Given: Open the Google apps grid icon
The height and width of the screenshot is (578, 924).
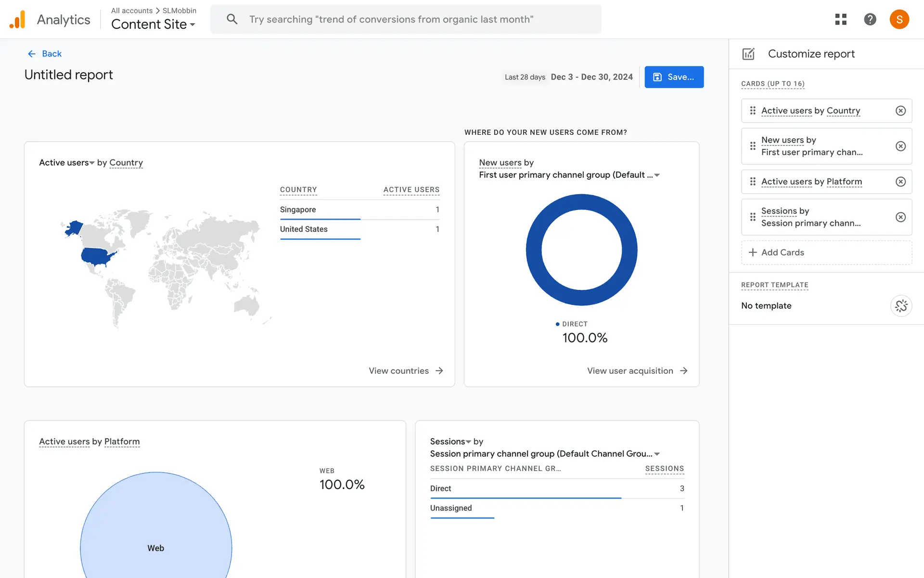Looking at the screenshot, I should pyautogui.click(x=841, y=19).
